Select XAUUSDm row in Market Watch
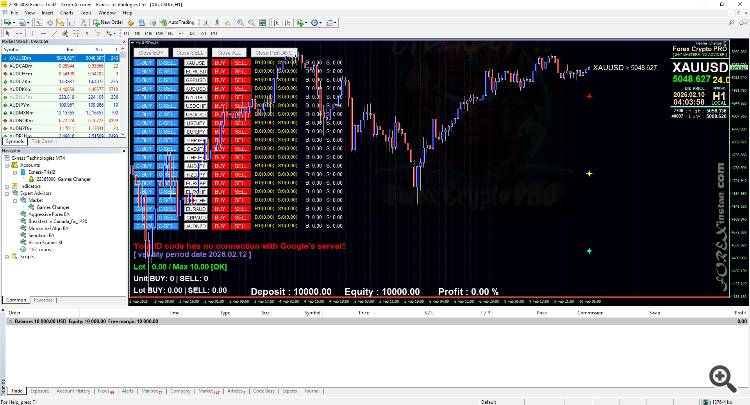 tap(61, 58)
